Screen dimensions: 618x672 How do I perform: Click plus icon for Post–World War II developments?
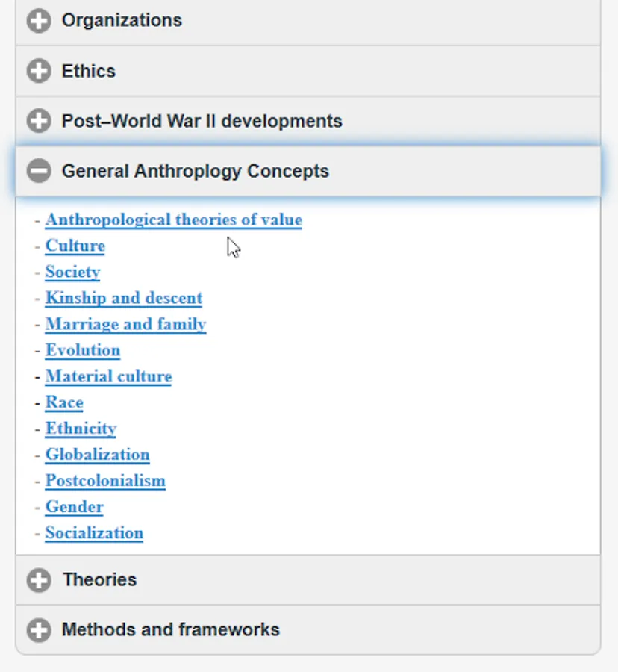click(x=39, y=122)
